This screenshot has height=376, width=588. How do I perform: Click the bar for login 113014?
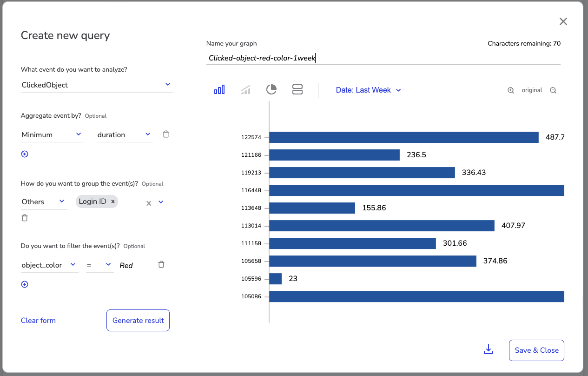pos(382,226)
